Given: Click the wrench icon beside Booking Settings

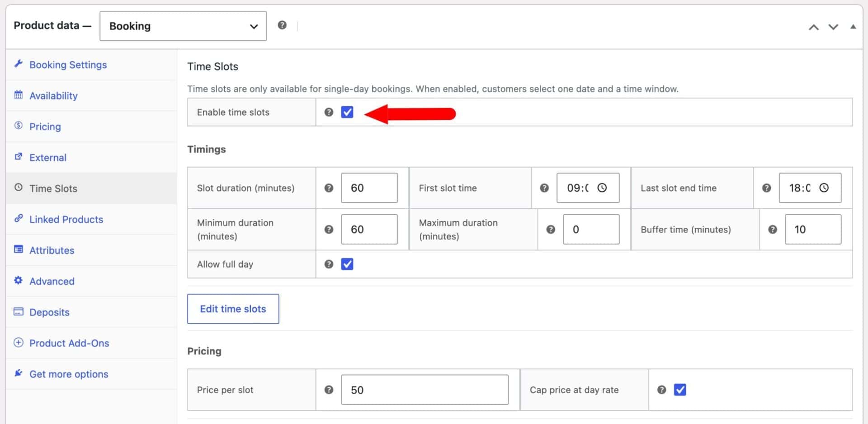Looking at the screenshot, I should (x=19, y=64).
